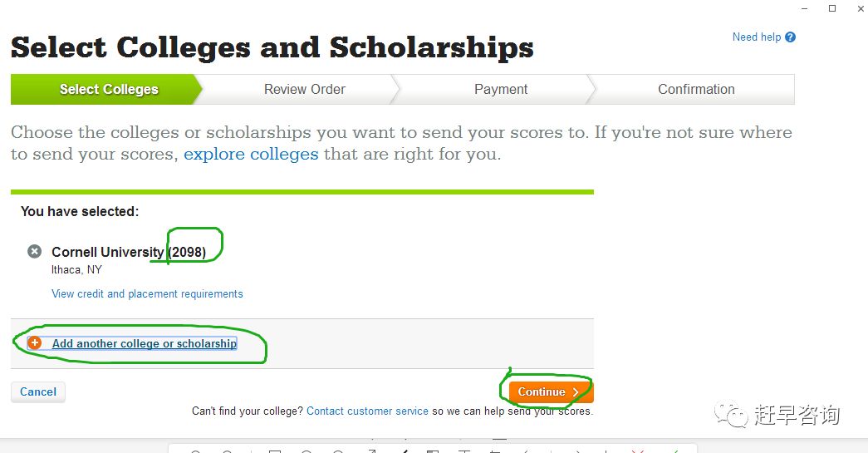View credit and placement requirements
868x453 pixels.
click(147, 293)
